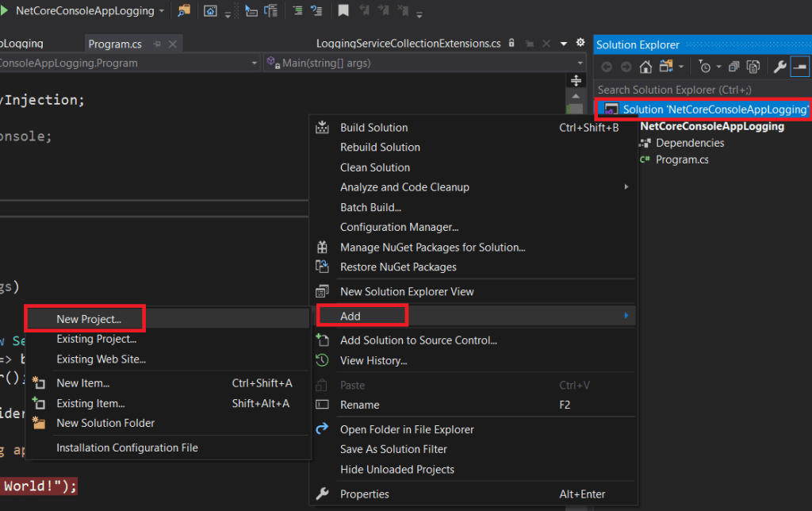Click Manage NuGet Packages for Solution...

tap(432, 248)
